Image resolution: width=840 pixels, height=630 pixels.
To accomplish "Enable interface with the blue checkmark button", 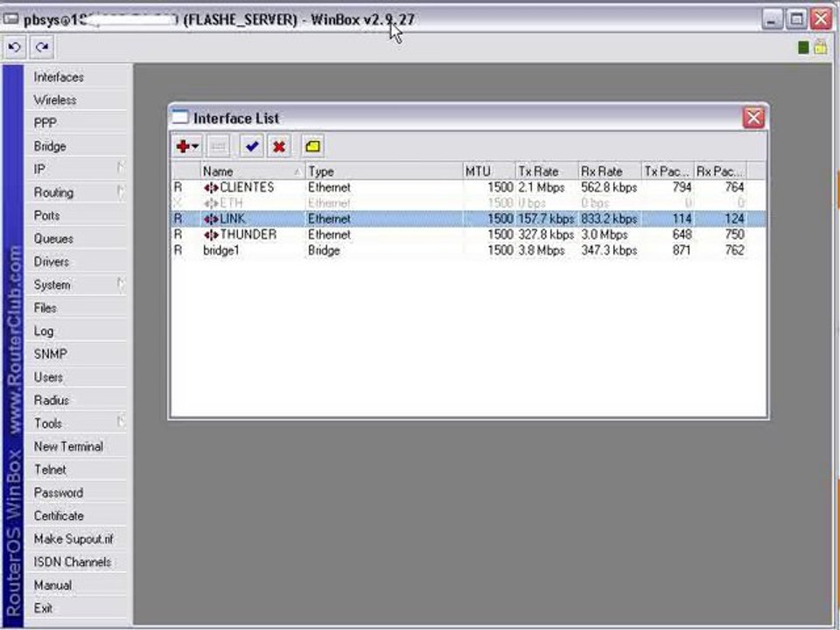I will click(x=252, y=146).
